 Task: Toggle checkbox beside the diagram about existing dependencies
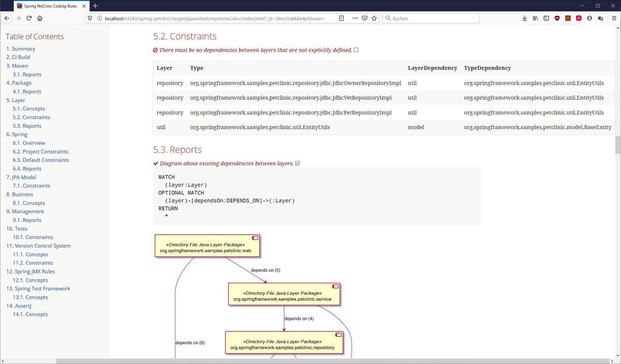click(x=298, y=163)
